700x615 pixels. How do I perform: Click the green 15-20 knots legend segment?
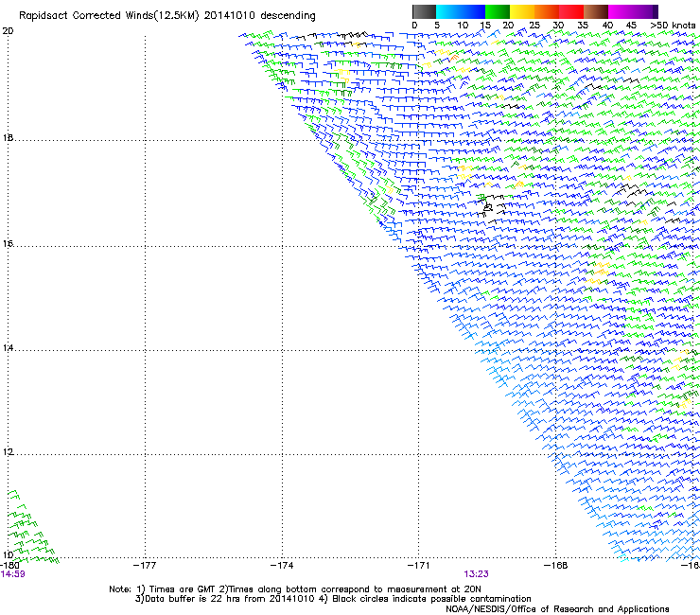(x=498, y=11)
